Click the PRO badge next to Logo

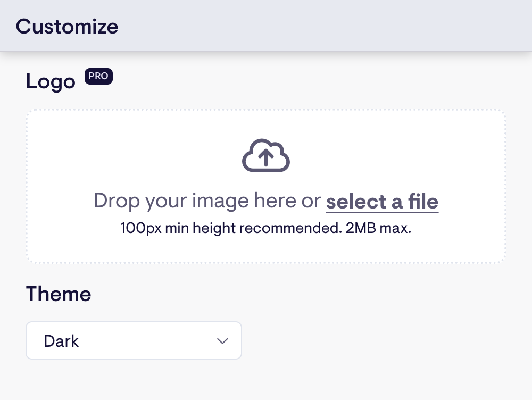98,76
